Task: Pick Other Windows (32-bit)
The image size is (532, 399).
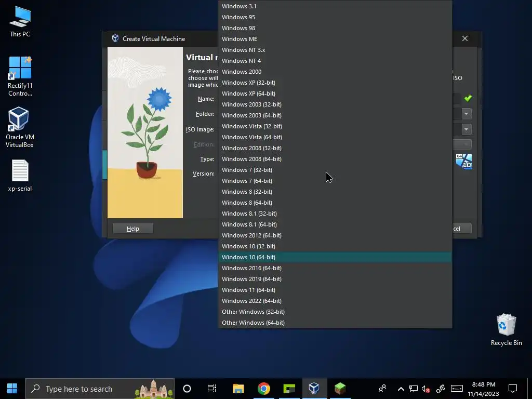Action: pyautogui.click(x=335, y=312)
